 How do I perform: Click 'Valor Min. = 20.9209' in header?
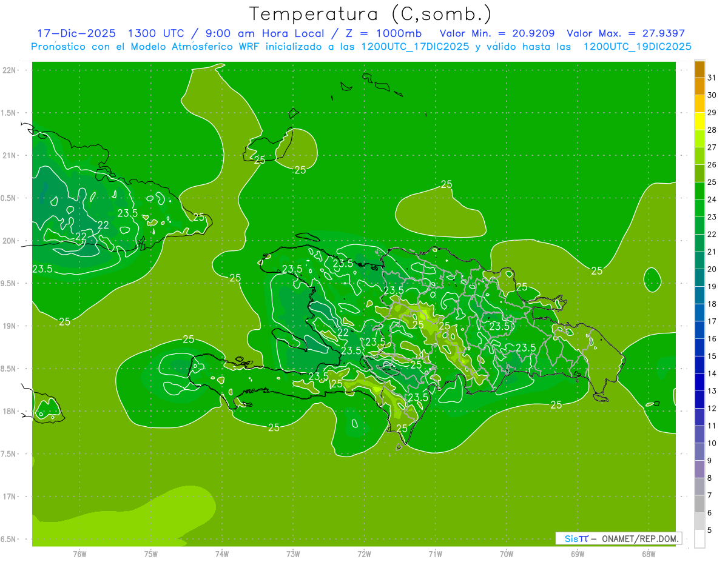coord(497,33)
